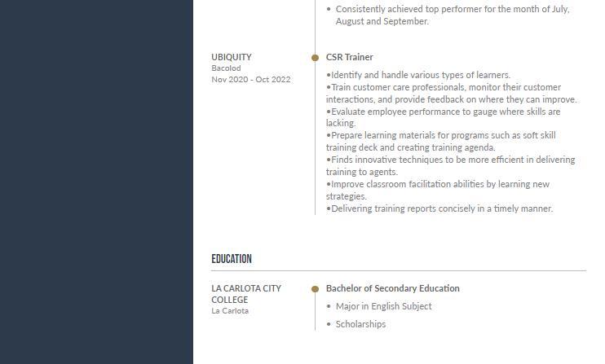605x364 pixels.
Task: Click the La Carlota location under college name
Action: (230, 311)
